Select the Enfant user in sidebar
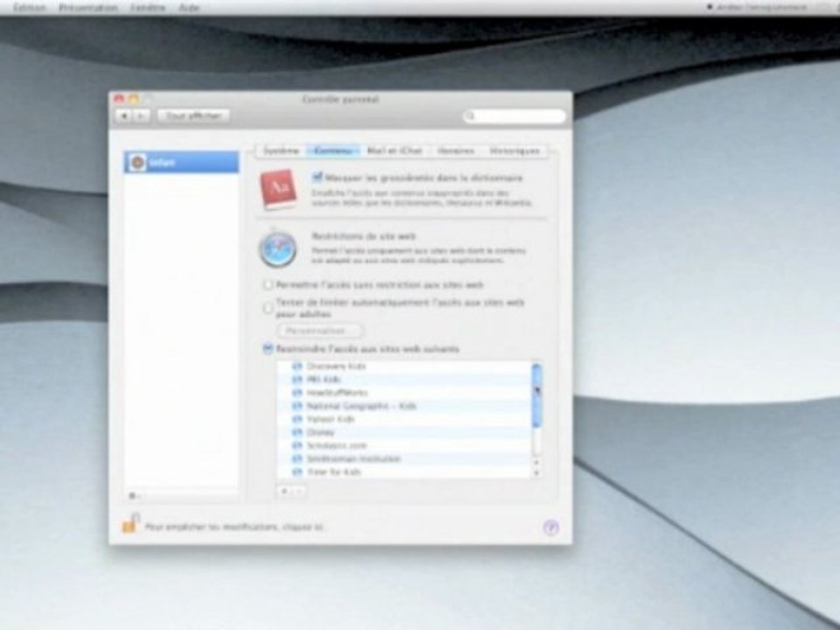Viewport: 840px width, 630px height. 181,162
